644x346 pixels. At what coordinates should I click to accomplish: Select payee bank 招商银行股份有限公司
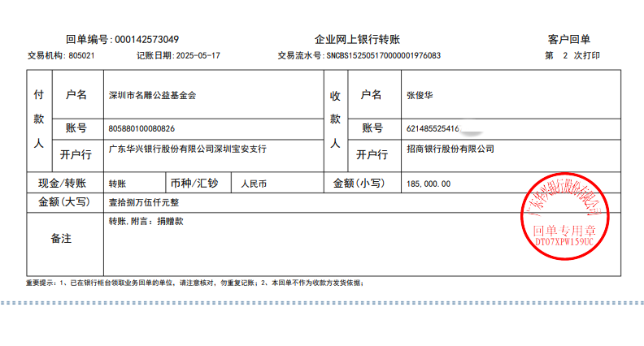(x=450, y=149)
